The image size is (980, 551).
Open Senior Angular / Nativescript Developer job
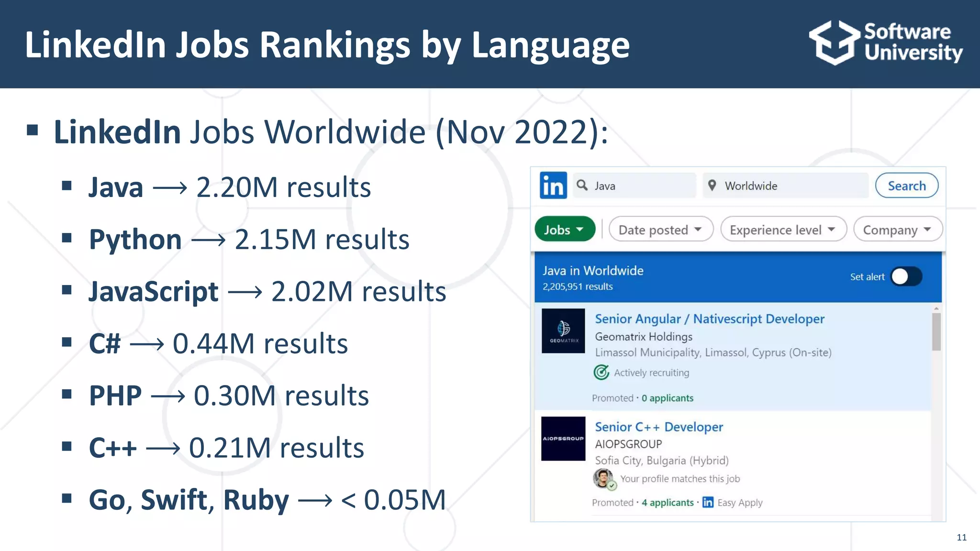[x=710, y=319]
